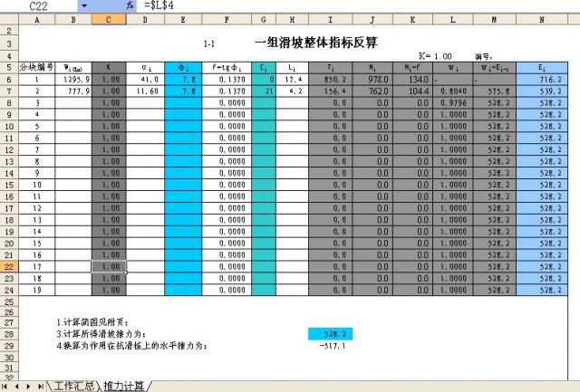The height and width of the screenshot is (392, 580).
Task: Switch to the 工作汇总 sheet tab
Action: point(72,387)
